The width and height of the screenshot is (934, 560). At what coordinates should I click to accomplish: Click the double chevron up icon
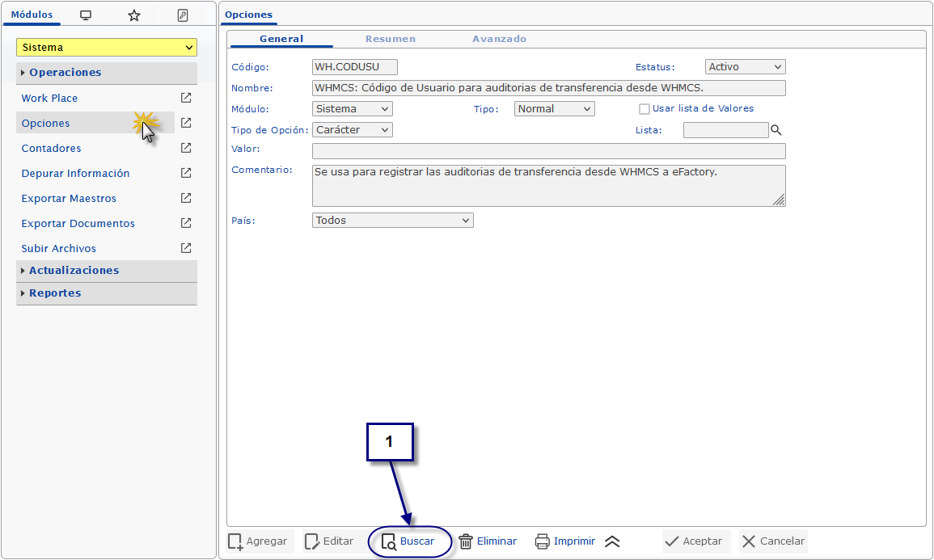[612, 541]
